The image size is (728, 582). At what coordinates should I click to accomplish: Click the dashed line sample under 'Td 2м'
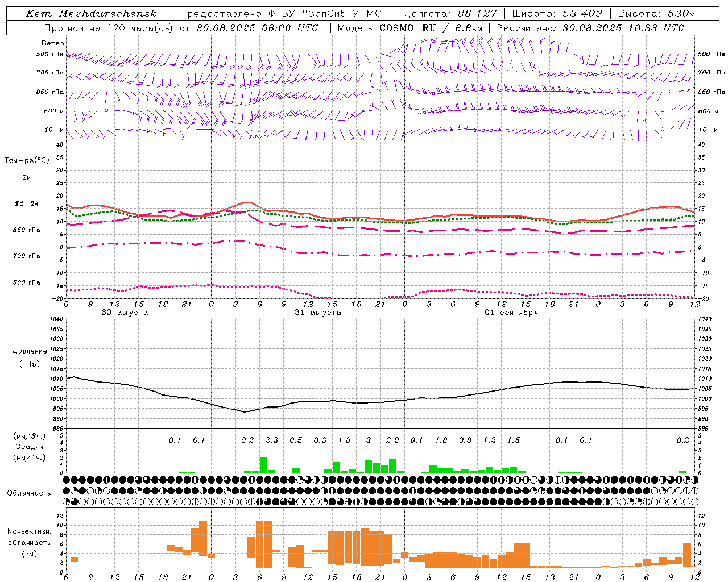[25, 210]
